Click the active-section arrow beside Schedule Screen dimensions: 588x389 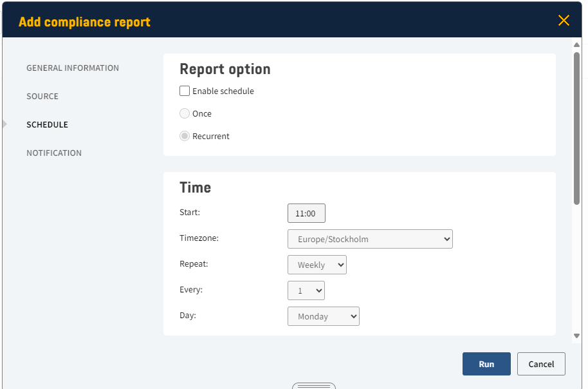click(x=5, y=124)
